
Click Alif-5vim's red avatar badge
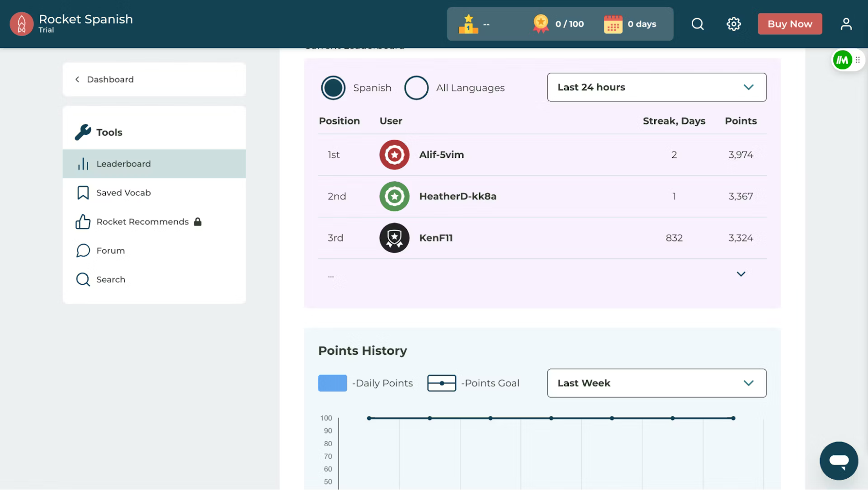[394, 155]
